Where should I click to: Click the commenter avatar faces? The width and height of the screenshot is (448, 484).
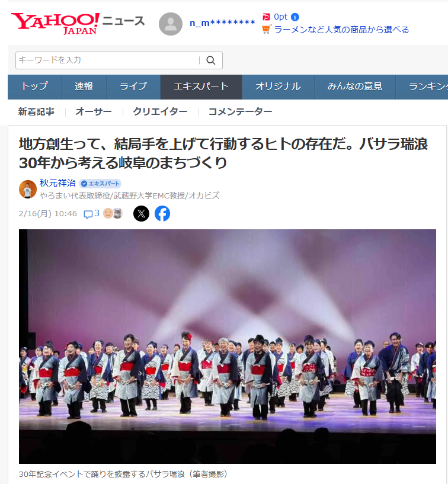(x=113, y=213)
